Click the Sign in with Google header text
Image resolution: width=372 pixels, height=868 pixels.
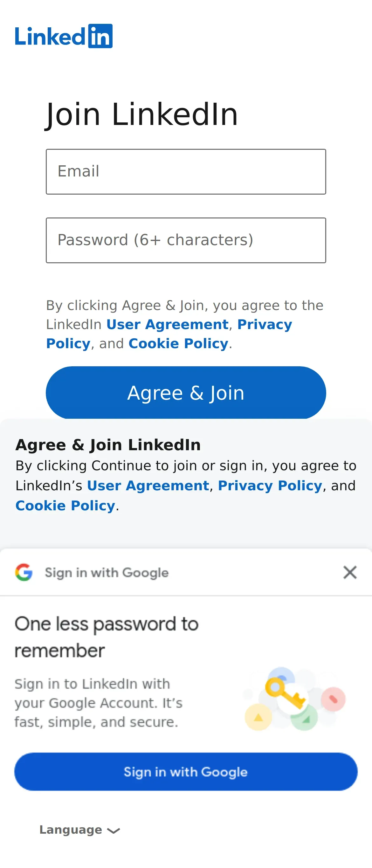click(x=107, y=573)
